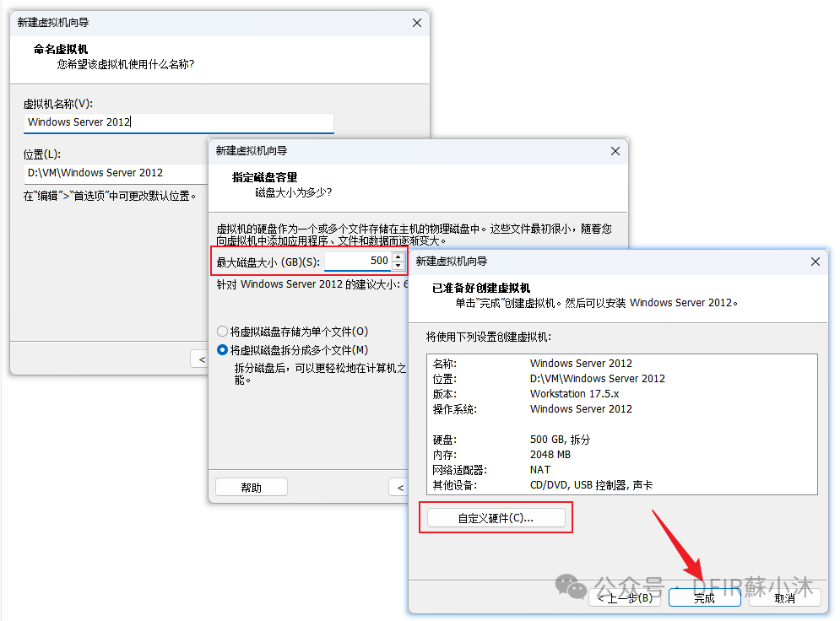Go back with 上一步(B) button
The height and width of the screenshot is (621, 840).
[626, 598]
